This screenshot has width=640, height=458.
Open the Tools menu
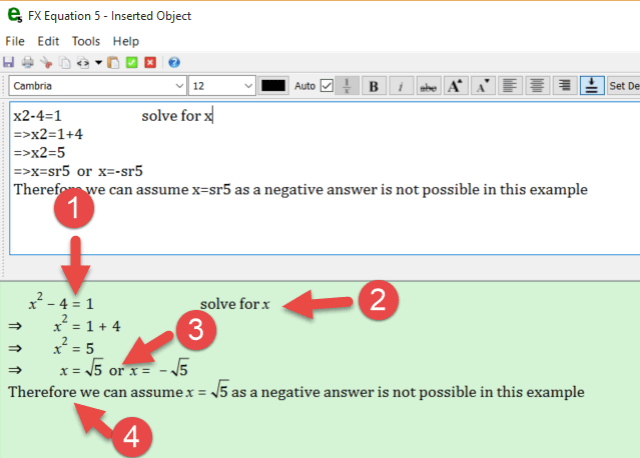point(86,41)
